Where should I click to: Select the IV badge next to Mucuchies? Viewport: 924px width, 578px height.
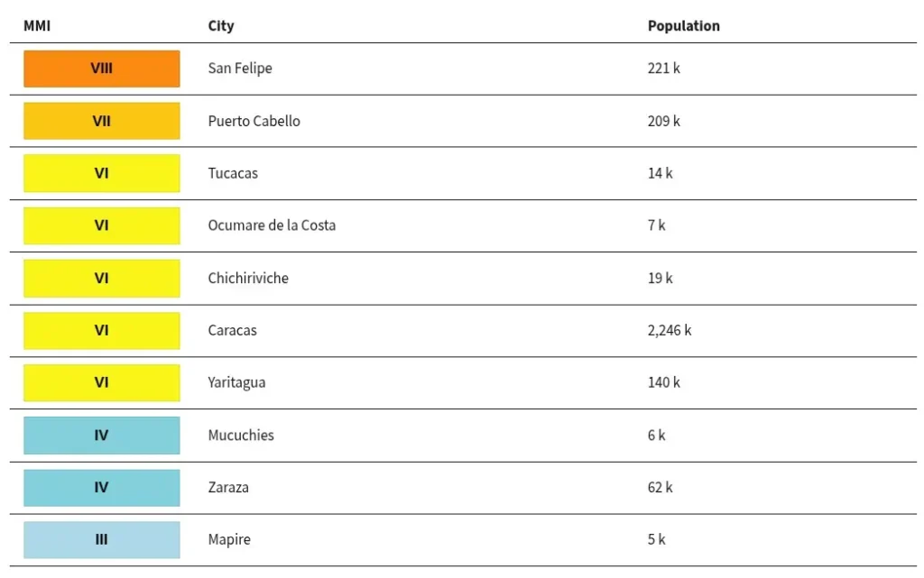[101, 436]
